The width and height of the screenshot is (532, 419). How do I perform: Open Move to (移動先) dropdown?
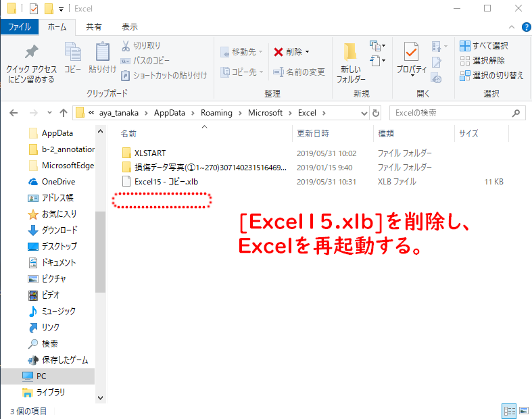click(241, 52)
